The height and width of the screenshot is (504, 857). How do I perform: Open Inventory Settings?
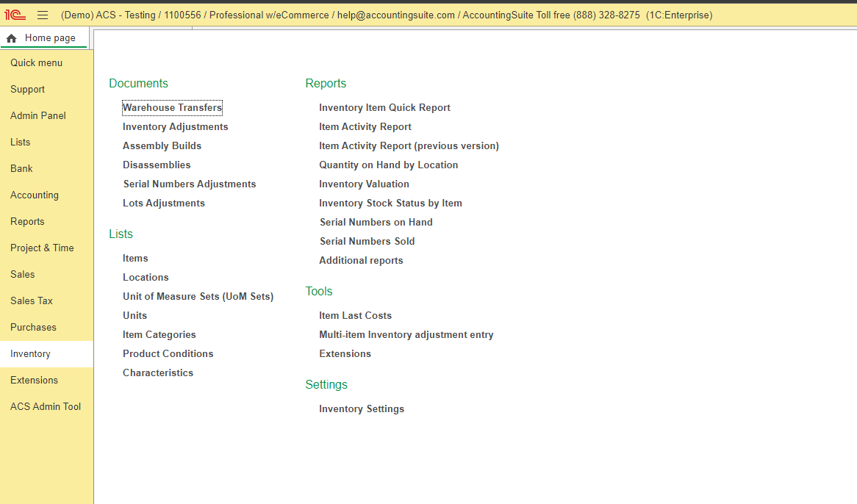pyautogui.click(x=362, y=409)
